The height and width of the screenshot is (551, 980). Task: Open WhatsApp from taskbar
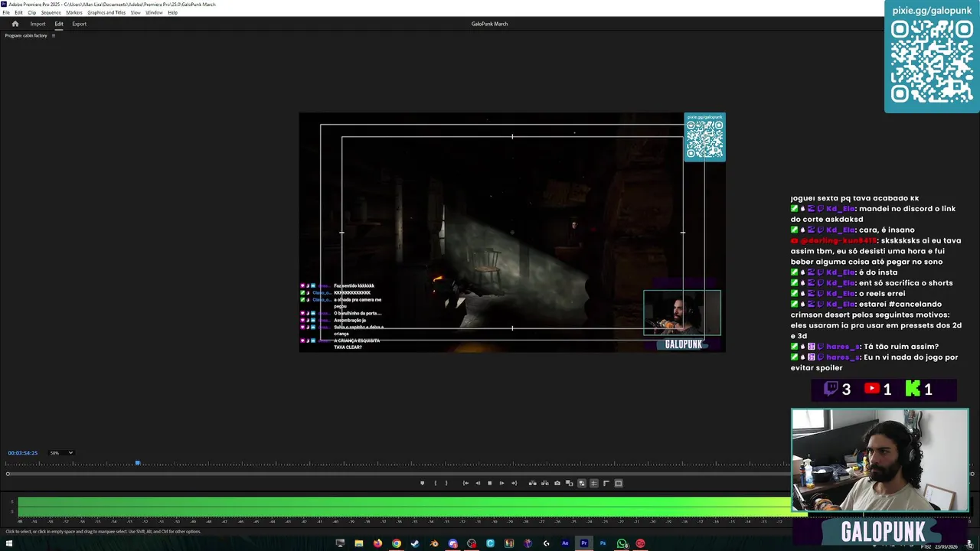pos(622,543)
